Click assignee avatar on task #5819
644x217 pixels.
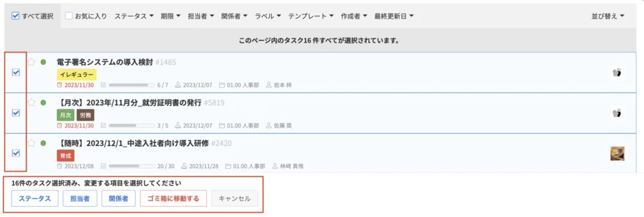[617, 113]
